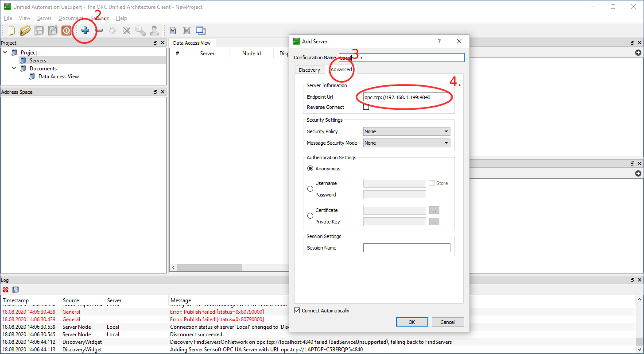
Task: Click the plug Connect Server icon
Action: (113, 31)
